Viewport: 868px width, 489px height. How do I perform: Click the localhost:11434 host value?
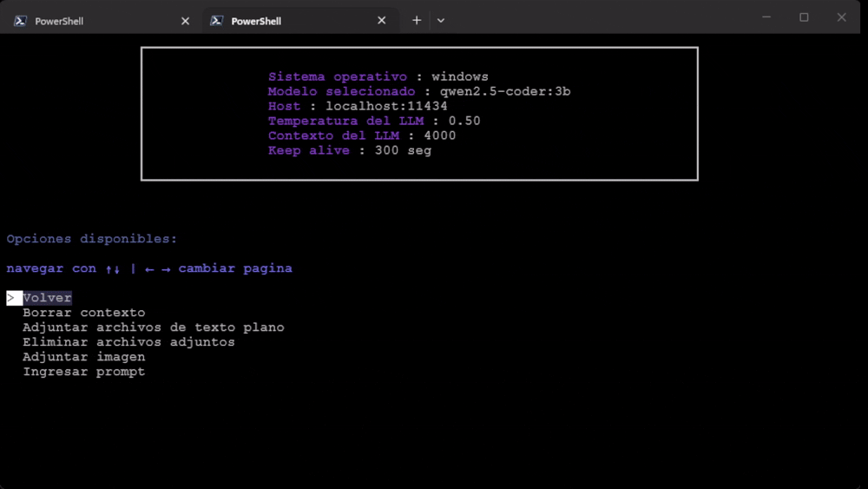click(386, 106)
